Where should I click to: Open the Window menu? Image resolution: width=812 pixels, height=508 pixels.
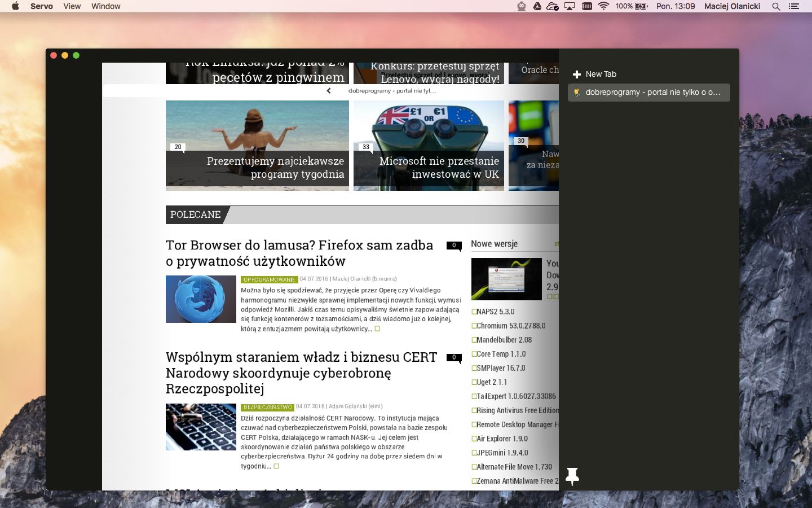click(106, 6)
